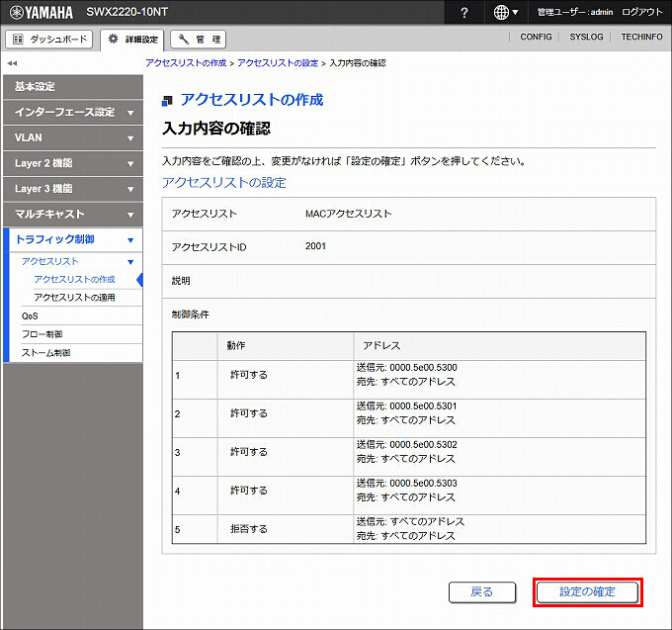Click the アドレス column header
The height and width of the screenshot is (630, 672).
[381, 346]
